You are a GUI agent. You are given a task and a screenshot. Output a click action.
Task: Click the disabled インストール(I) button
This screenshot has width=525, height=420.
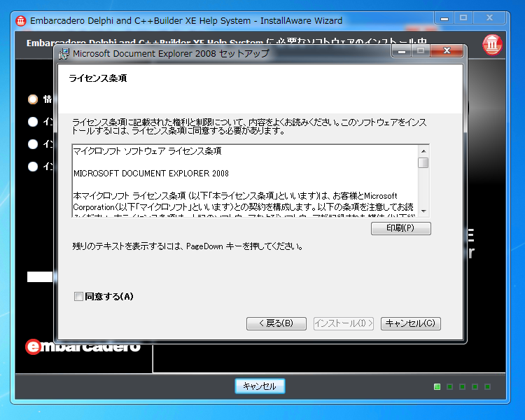[x=344, y=323]
